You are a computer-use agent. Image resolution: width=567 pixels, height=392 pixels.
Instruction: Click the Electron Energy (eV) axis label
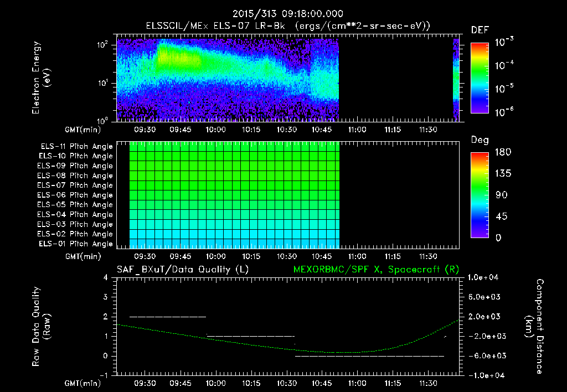pyautogui.click(x=40, y=78)
